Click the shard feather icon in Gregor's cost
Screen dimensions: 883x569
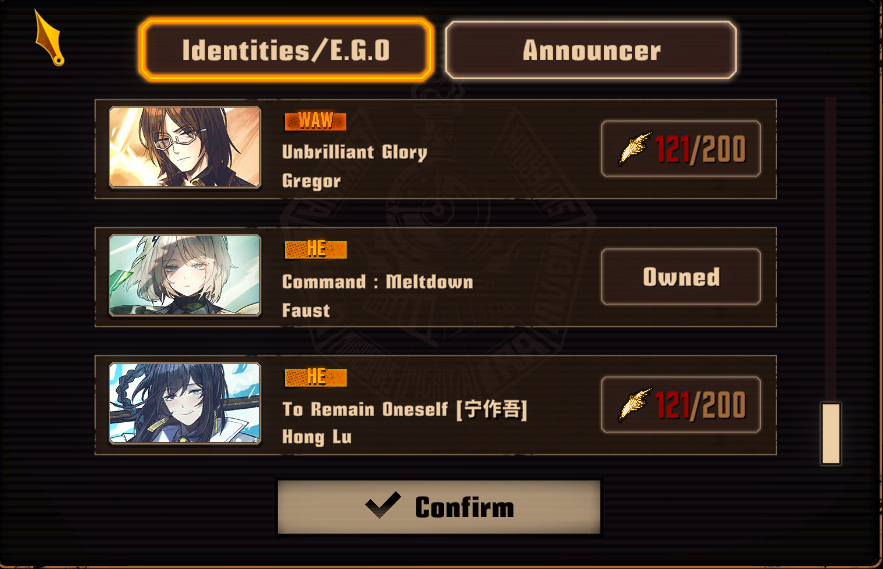635,149
